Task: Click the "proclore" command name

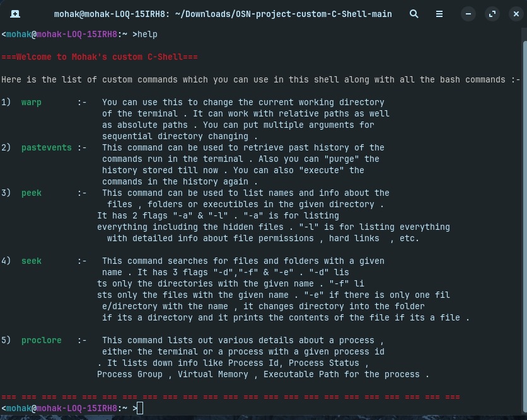Action: pyautogui.click(x=42, y=340)
